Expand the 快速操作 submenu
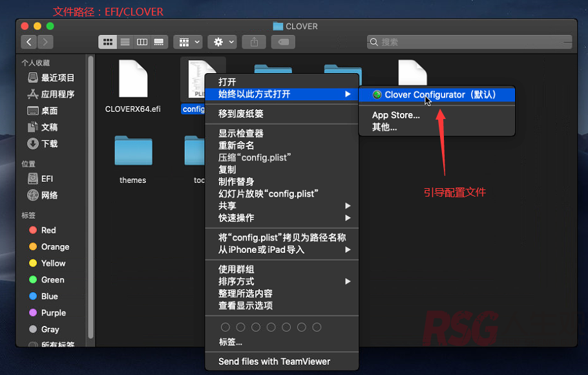This screenshot has width=588, height=375. 282,218
